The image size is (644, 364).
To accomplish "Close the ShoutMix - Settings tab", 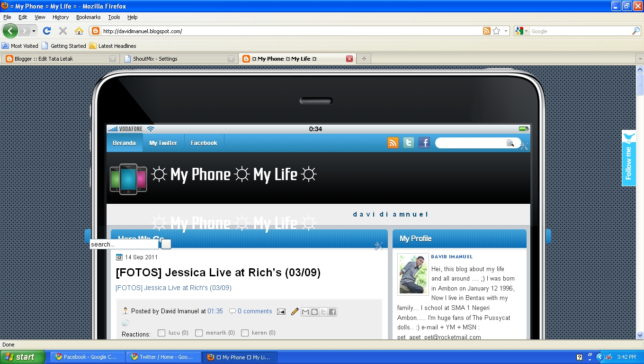I will point(231,59).
